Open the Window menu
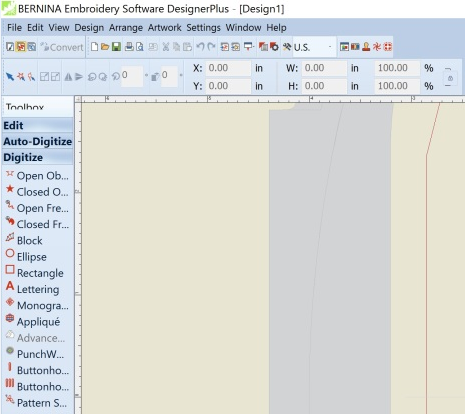465x414 pixels. click(x=243, y=28)
